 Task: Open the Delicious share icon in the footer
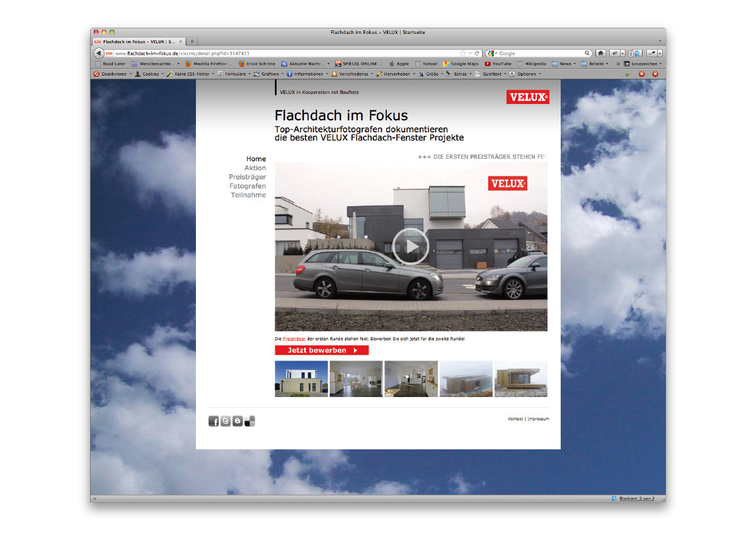[249, 422]
